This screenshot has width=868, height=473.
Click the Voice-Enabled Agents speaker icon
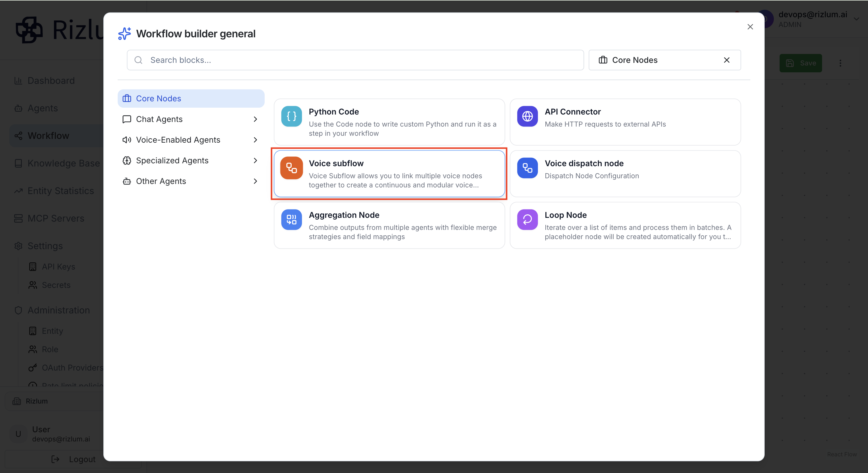tap(127, 140)
